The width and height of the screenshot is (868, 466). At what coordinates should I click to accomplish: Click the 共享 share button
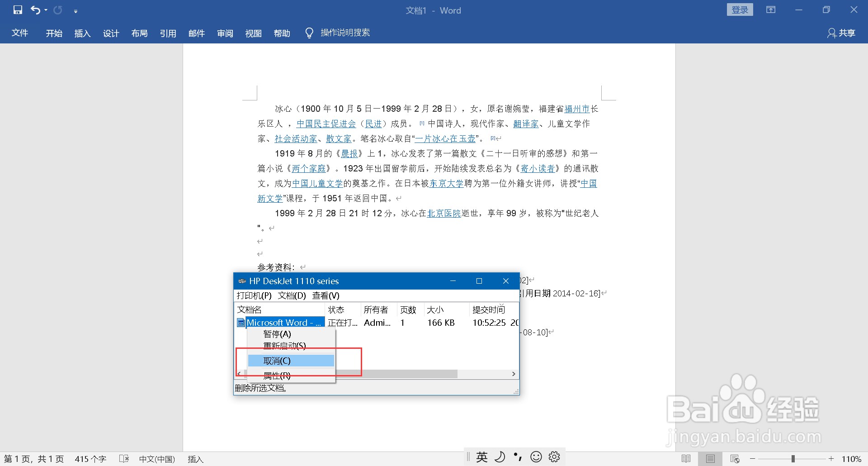[x=841, y=33]
